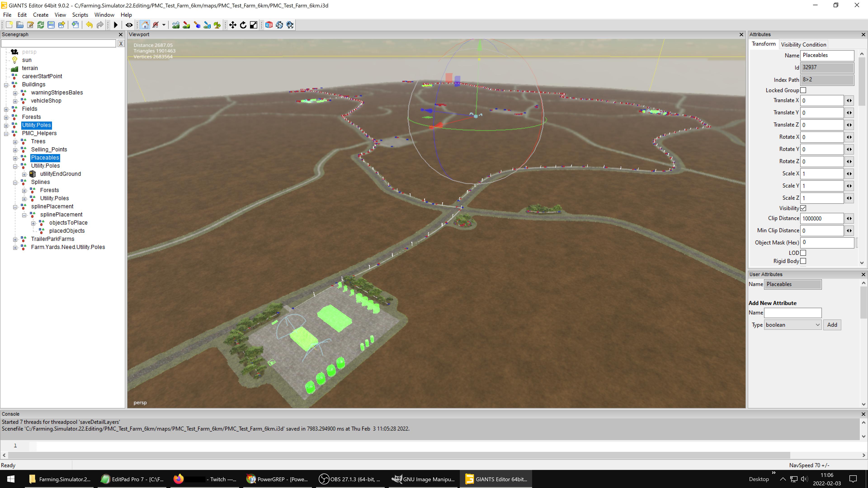Open a file with the folder icon
This screenshot has width=868, height=488.
tap(20, 25)
